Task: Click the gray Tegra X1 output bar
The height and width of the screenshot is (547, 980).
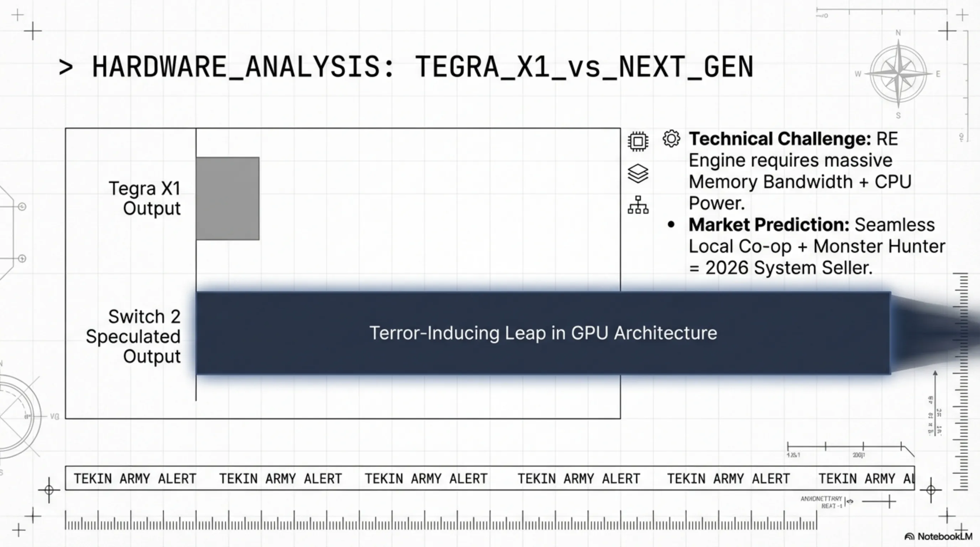Action: click(x=228, y=199)
